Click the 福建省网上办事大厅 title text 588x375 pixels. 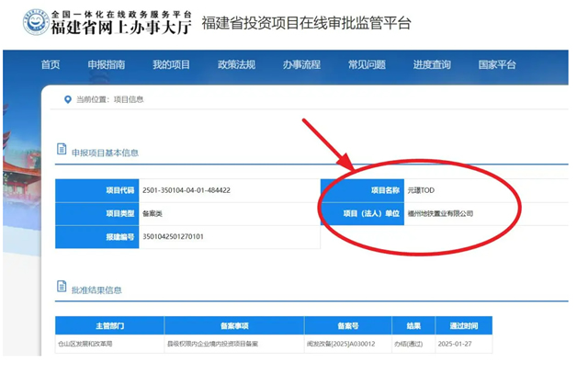point(121,28)
